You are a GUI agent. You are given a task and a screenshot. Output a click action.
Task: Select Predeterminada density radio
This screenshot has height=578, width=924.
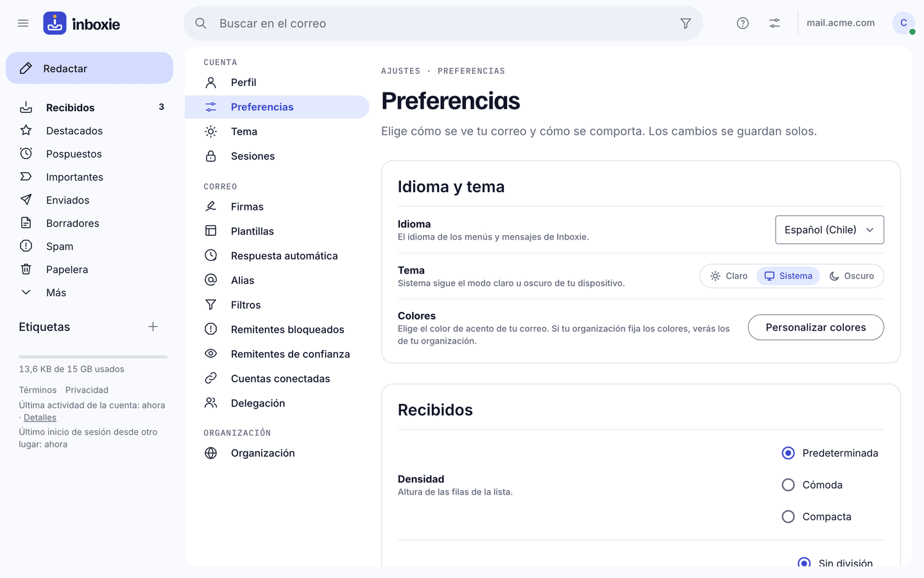[x=789, y=453]
